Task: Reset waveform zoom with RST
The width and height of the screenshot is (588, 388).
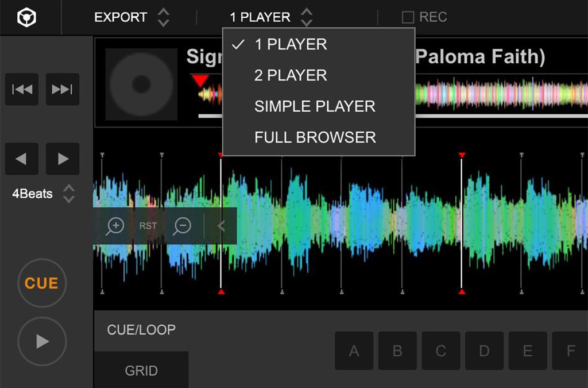Action: 148,226
